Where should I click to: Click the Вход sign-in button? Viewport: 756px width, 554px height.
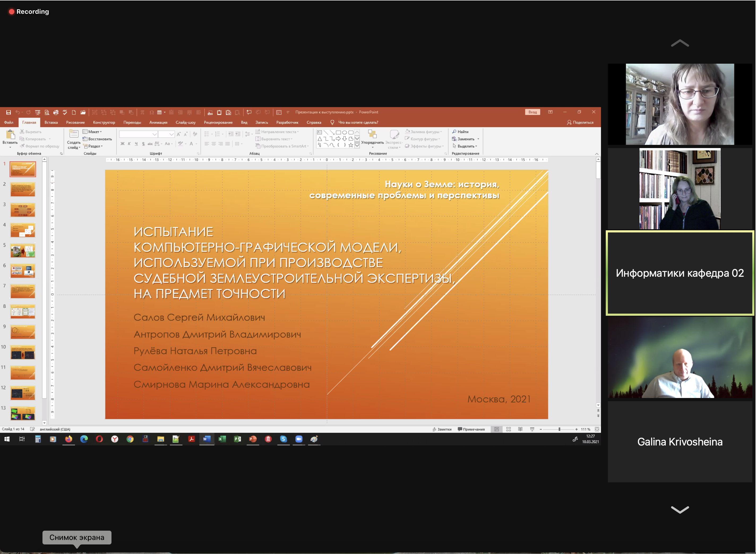point(532,112)
